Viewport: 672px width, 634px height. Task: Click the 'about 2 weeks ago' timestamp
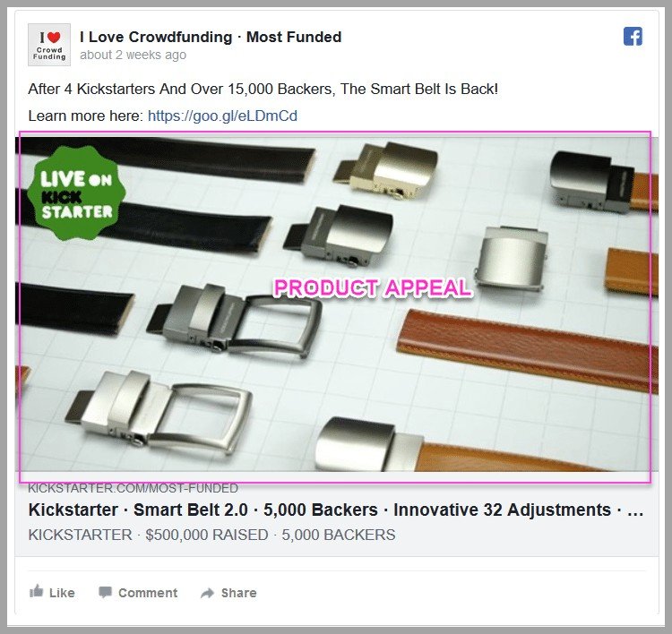(133, 55)
